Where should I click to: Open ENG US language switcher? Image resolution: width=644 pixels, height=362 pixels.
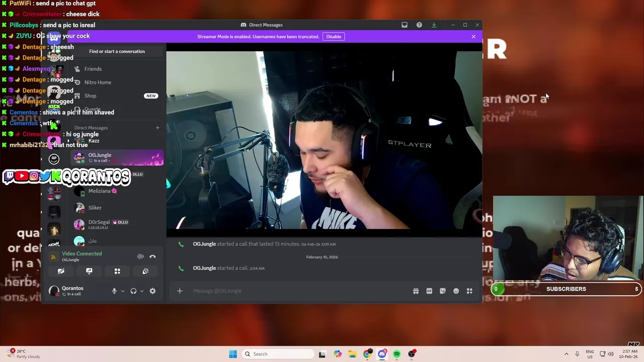point(590,354)
